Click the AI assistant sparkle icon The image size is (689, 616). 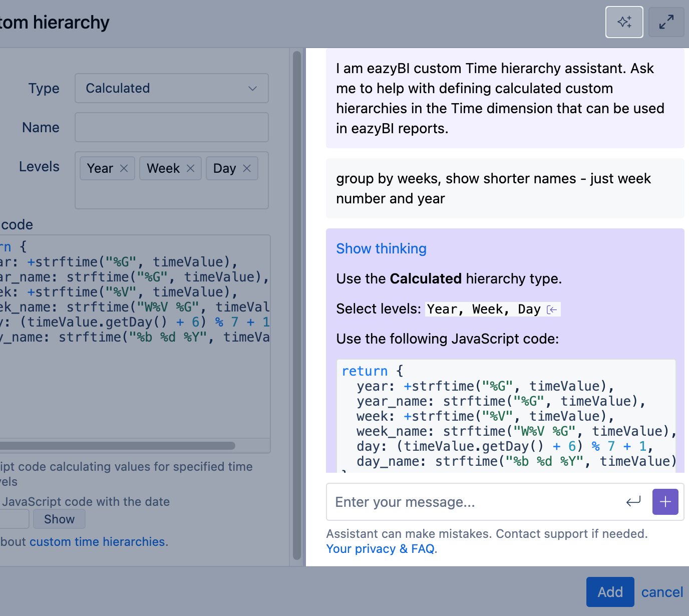624,22
